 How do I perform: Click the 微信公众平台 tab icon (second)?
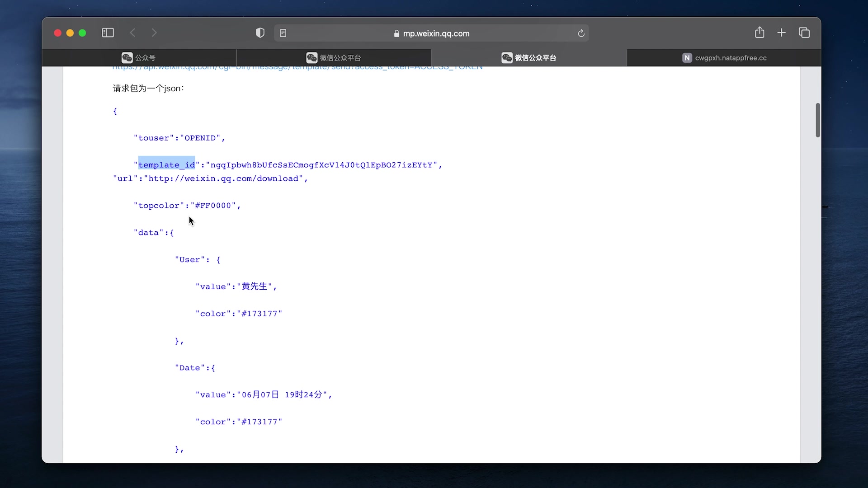pyautogui.click(x=506, y=58)
